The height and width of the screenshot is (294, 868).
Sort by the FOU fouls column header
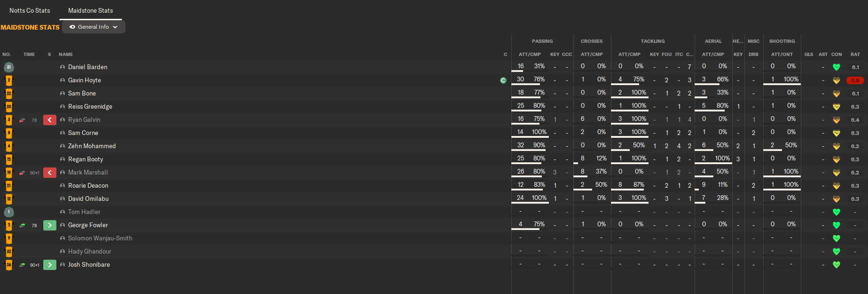[666, 55]
